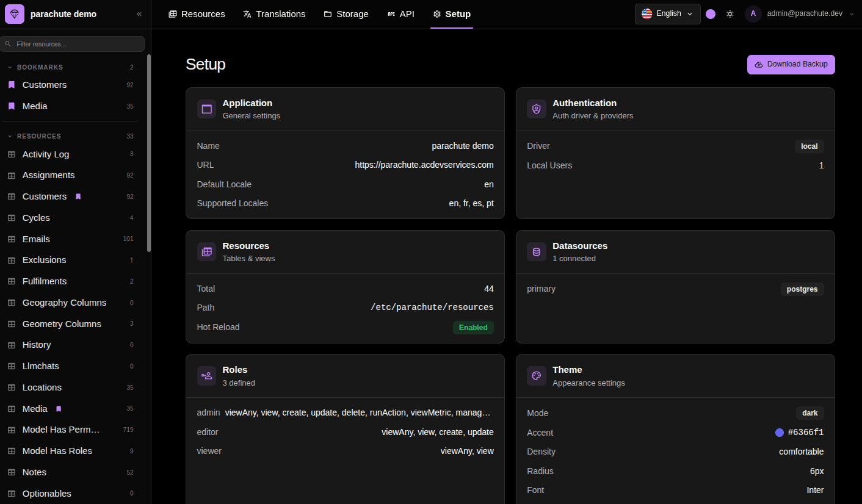Open the English language dropdown
This screenshot has width=862, height=504.
click(668, 13)
